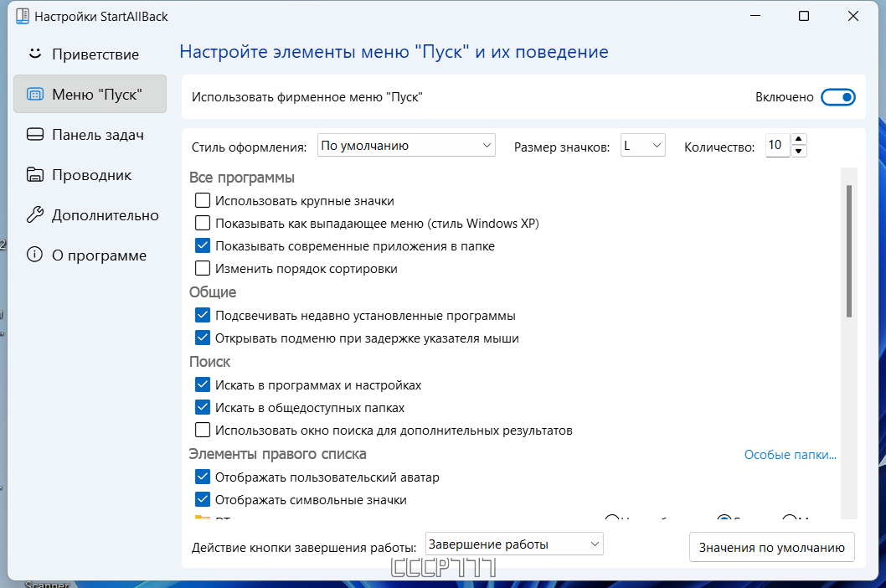Click the info icon beside О программе

tap(35, 255)
